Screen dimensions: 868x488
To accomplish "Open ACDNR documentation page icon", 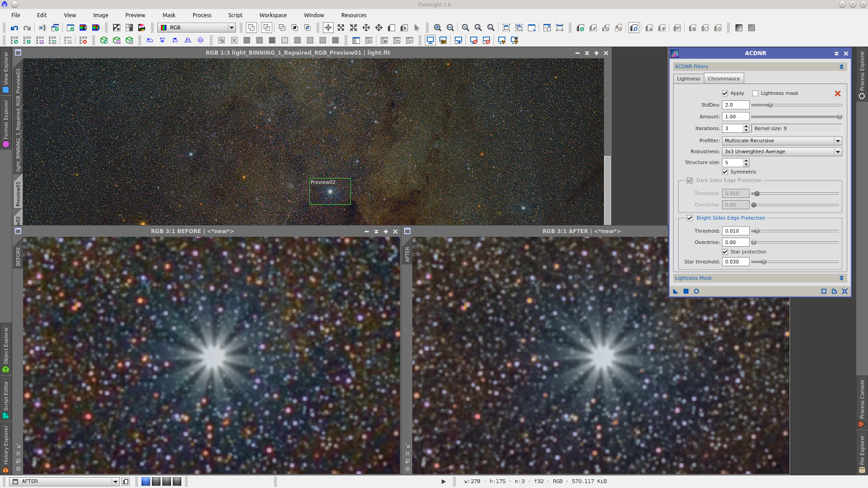I will tap(834, 291).
